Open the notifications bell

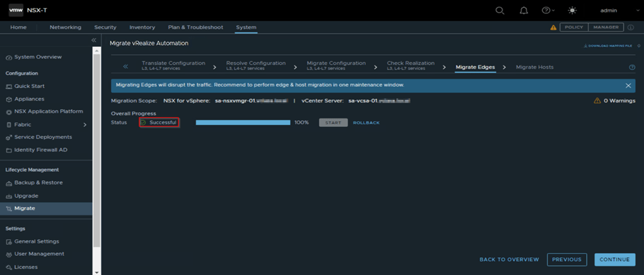click(524, 11)
